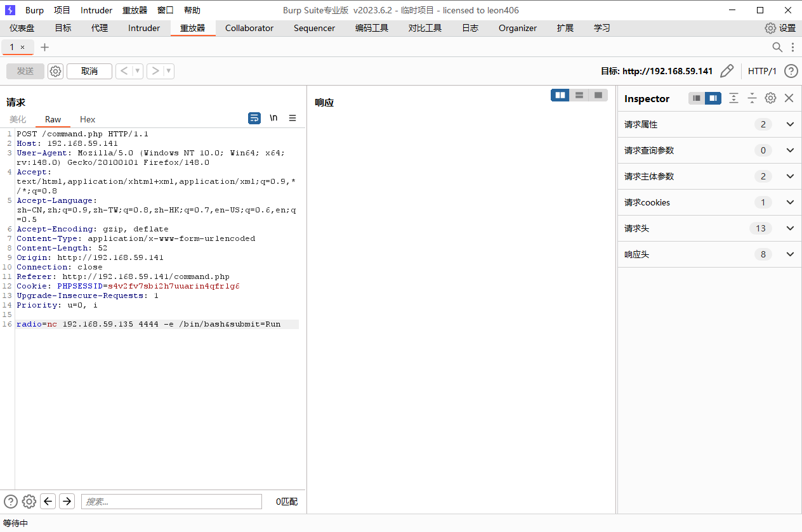Image resolution: width=802 pixels, height=532 pixels.
Task: Open the 项目 menu
Action: click(x=62, y=10)
